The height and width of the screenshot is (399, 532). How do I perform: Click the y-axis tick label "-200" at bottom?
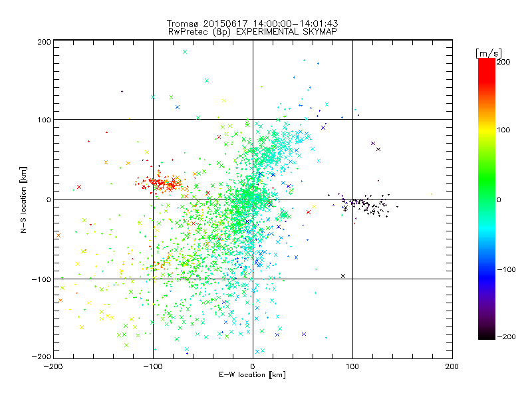tap(41, 357)
